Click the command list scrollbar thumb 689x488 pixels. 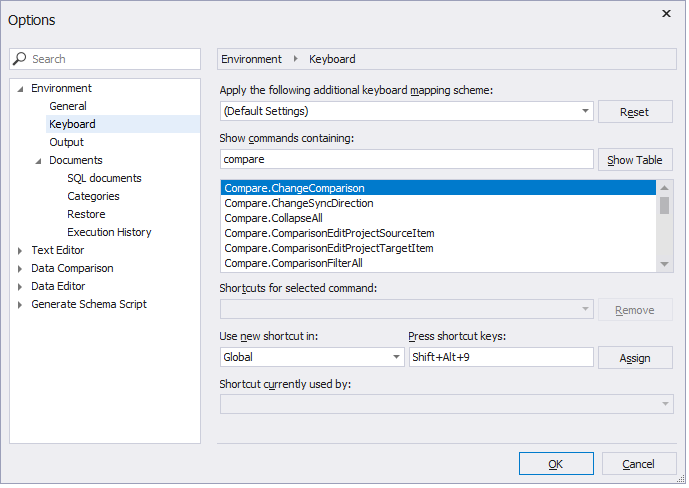pos(664,206)
